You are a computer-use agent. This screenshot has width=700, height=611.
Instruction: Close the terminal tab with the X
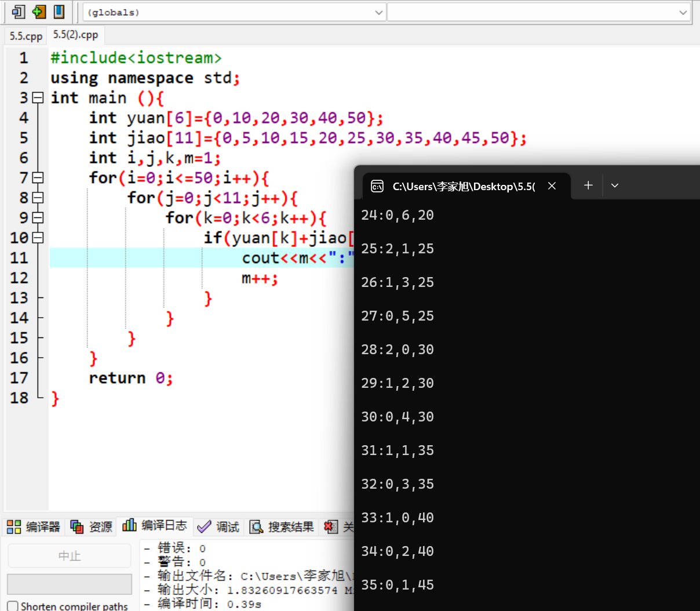pos(552,186)
